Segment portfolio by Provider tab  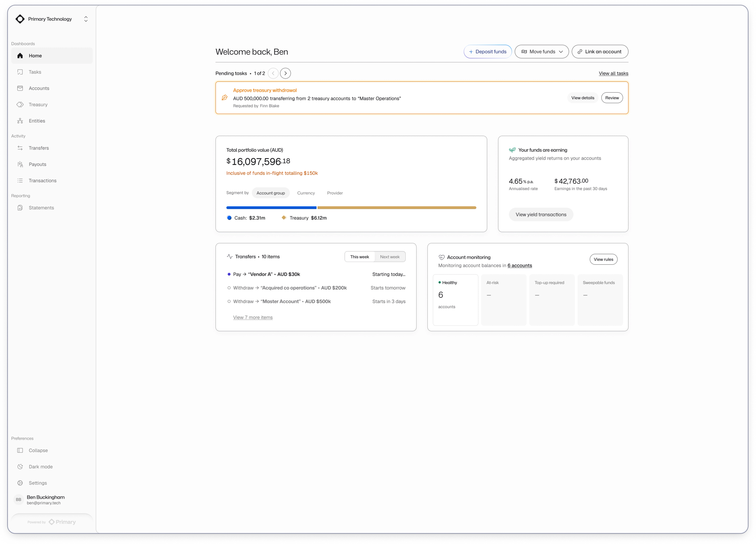click(x=335, y=193)
